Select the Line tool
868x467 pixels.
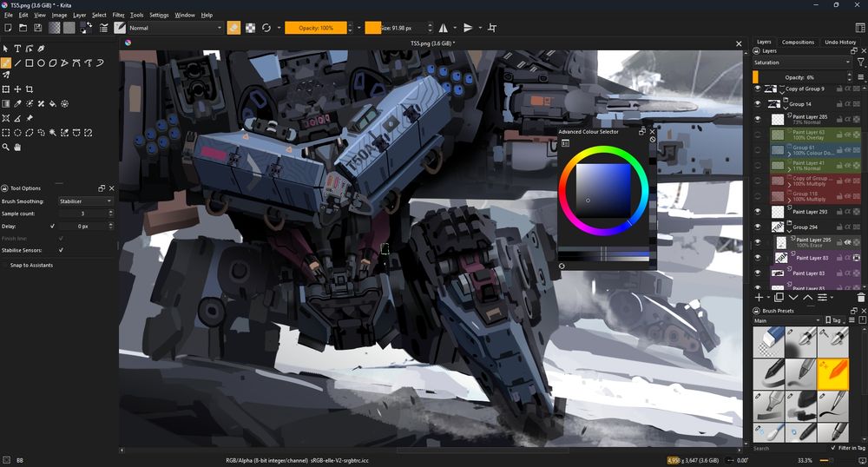(17, 63)
